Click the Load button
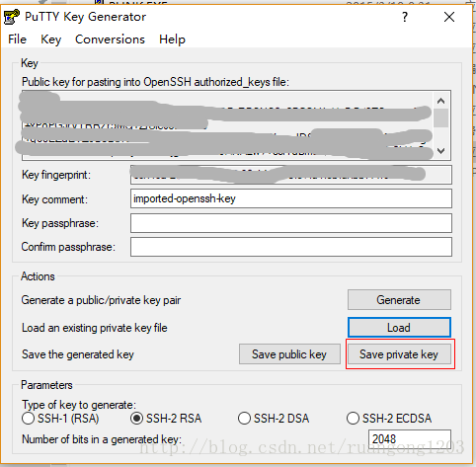The height and width of the screenshot is (467, 476). pos(399,328)
